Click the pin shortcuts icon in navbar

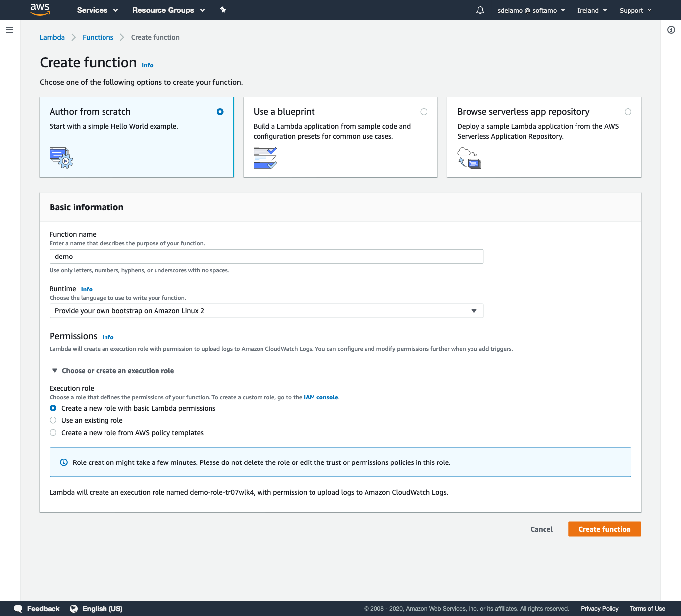point(223,10)
